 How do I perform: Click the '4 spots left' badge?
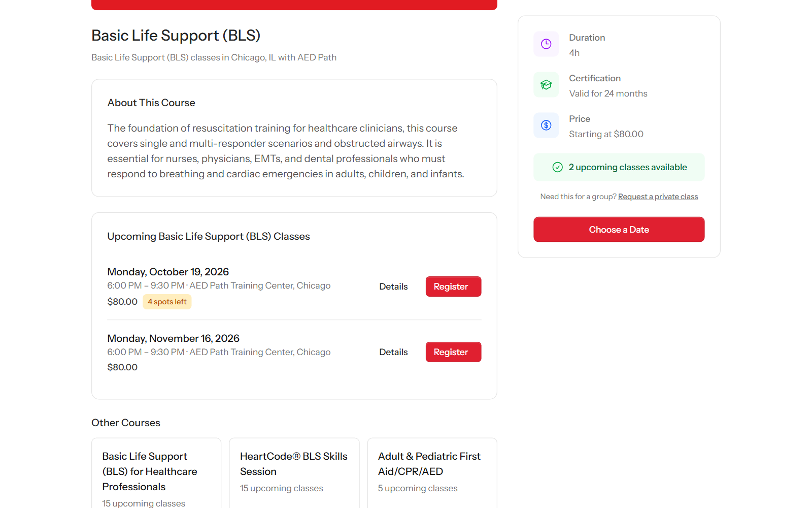[x=167, y=302]
